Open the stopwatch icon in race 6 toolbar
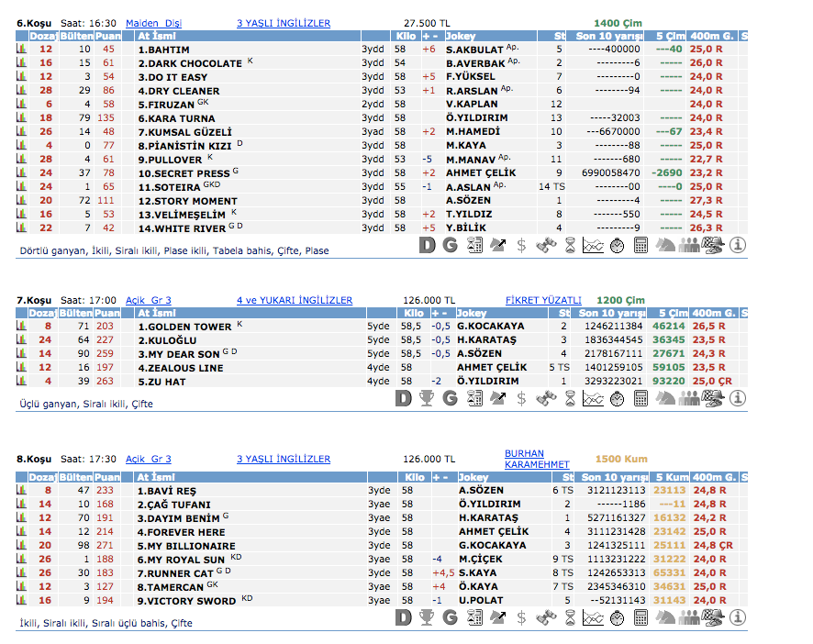 click(617, 245)
